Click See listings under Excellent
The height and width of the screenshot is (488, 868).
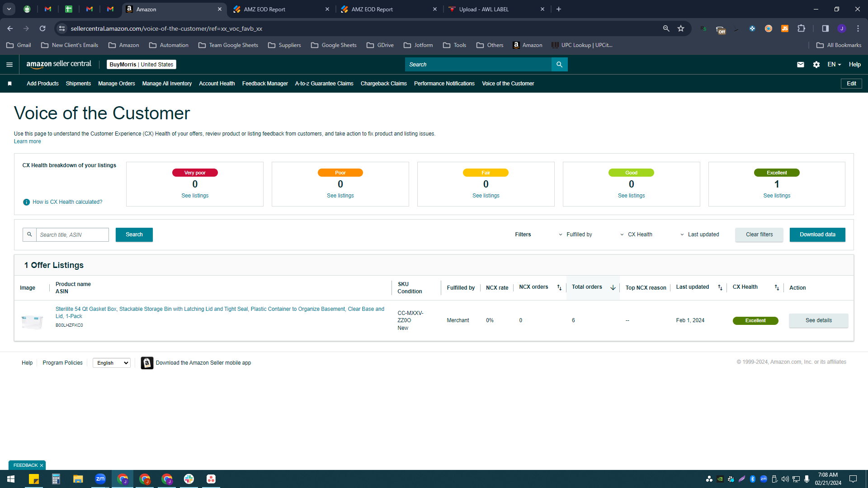777,196
